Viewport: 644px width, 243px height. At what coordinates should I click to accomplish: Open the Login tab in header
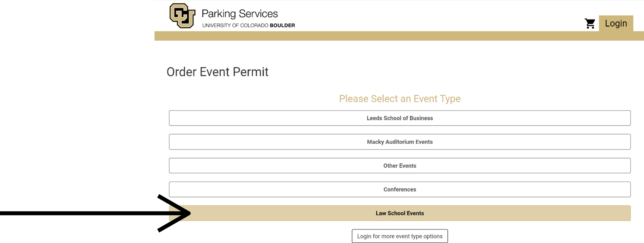tap(616, 23)
